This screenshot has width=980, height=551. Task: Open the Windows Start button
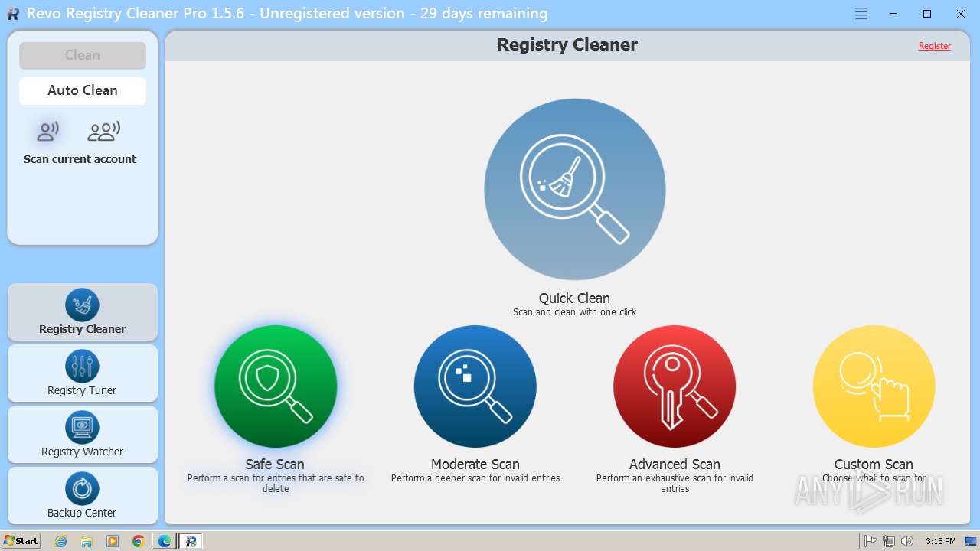[21, 541]
